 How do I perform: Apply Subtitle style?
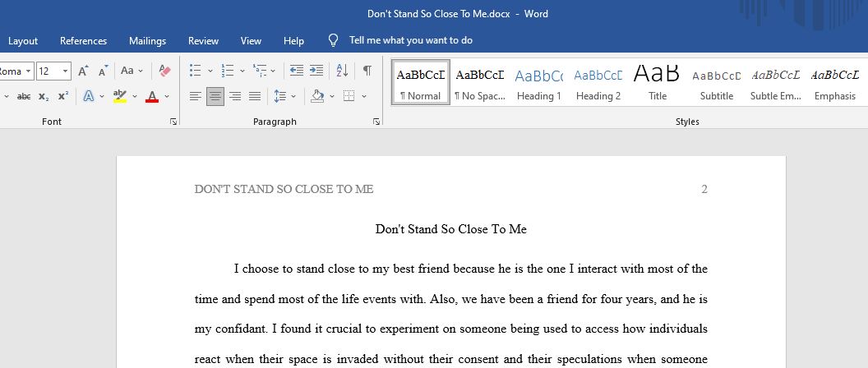click(x=716, y=82)
